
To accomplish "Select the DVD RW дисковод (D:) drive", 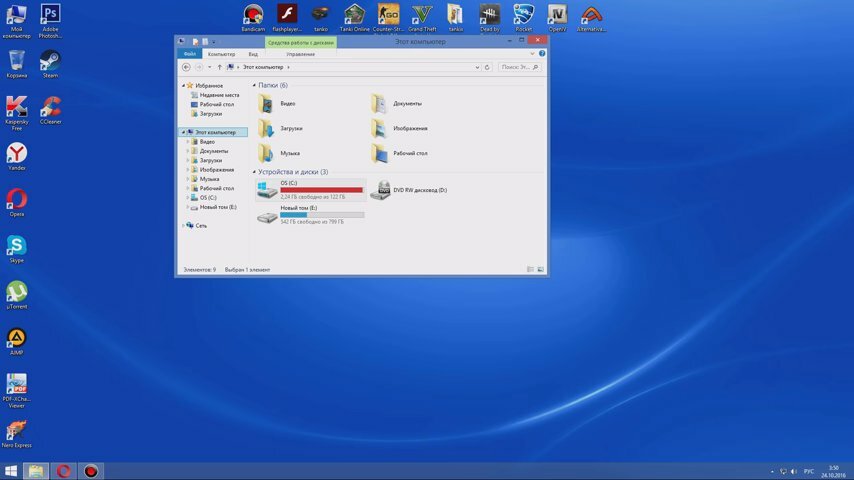I will tap(408, 190).
